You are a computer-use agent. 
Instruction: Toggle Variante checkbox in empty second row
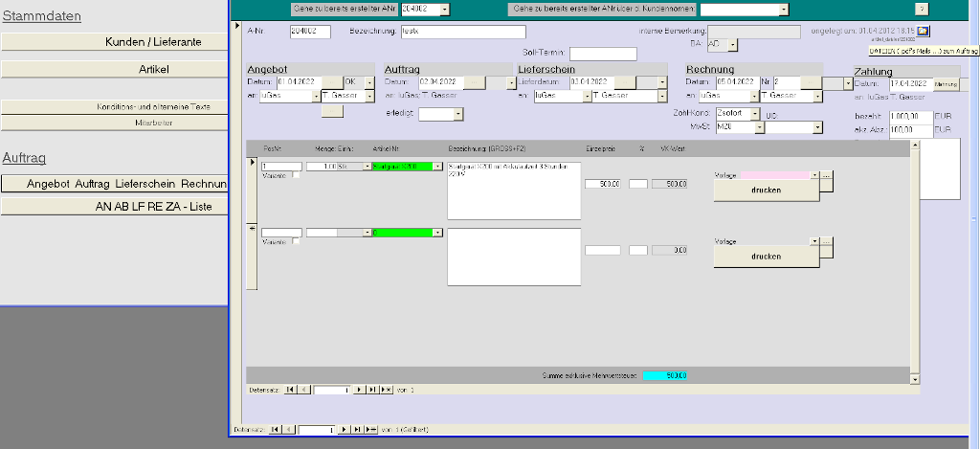pos(296,241)
